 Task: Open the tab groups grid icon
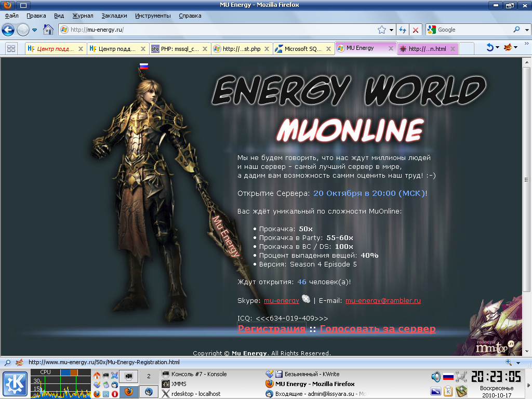tap(11, 48)
